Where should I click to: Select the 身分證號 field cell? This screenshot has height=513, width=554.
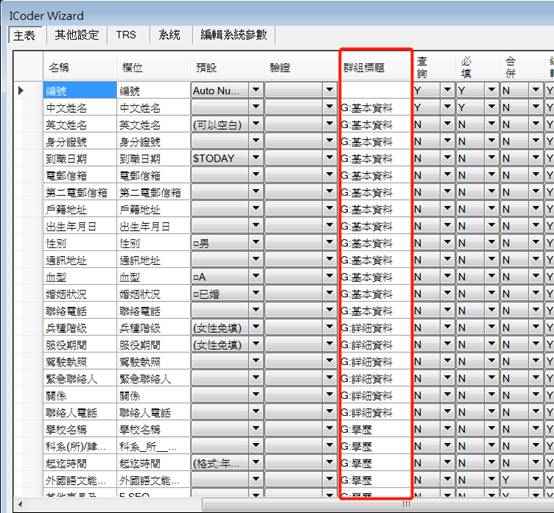(x=153, y=141)
